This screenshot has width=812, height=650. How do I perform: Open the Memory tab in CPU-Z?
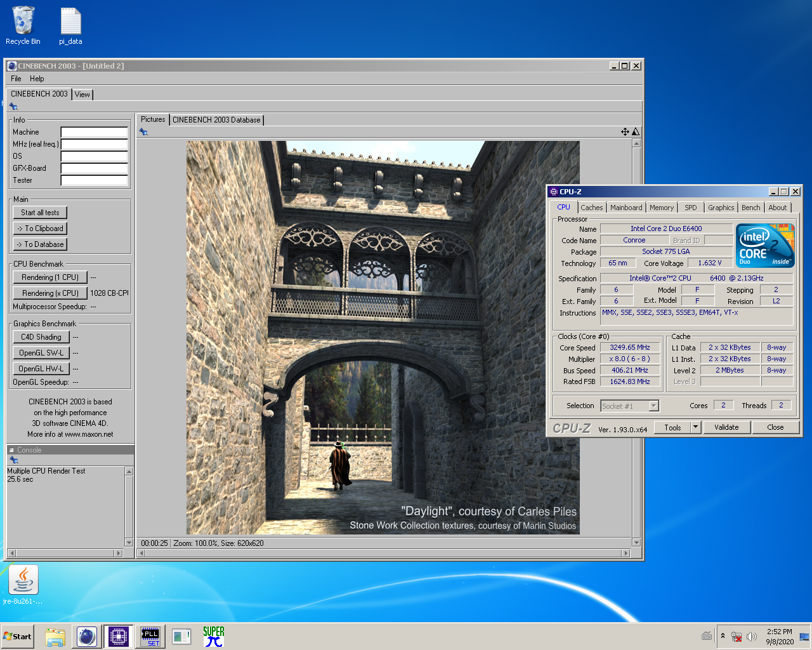[x=662, y=208]
